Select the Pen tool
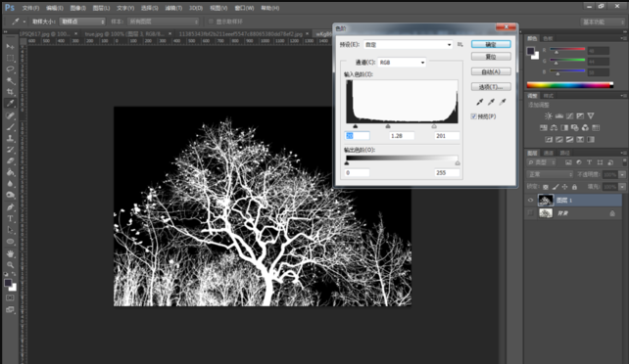Image resolution: width=629 pixels, height=364 pixels. 11,207
